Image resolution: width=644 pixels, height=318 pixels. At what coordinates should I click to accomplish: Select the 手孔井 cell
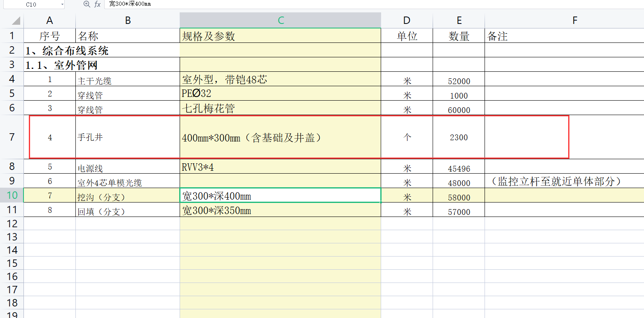coord(128,137)
